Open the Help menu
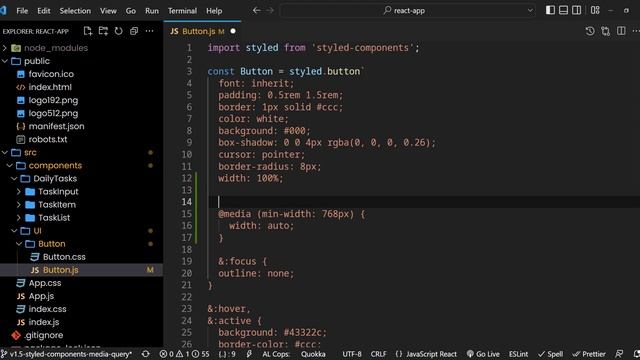The image size is (640, 360). pos(214,11)
